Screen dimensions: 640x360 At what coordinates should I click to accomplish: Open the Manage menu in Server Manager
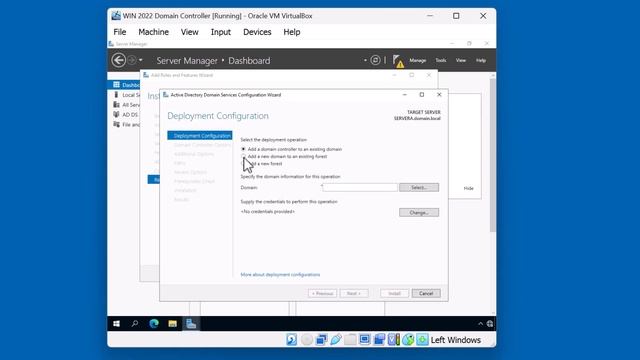click(418, 60)
